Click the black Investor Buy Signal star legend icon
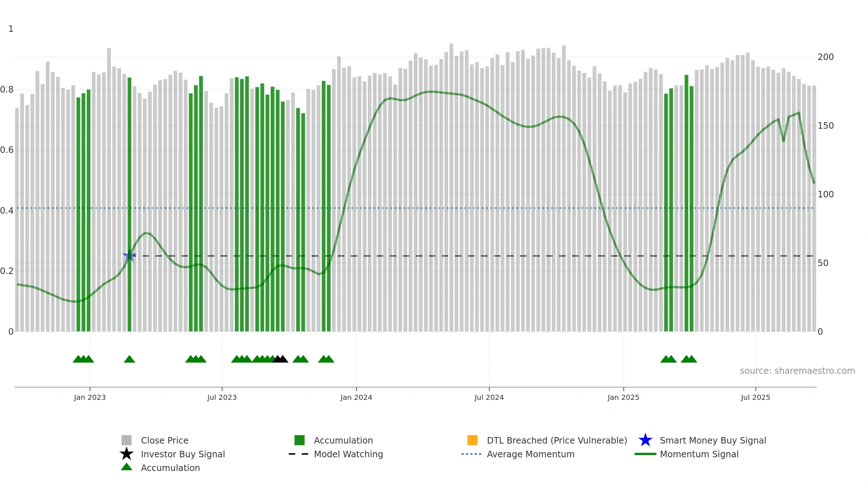This screenshot has width=868, height=488. click(127, 454)
